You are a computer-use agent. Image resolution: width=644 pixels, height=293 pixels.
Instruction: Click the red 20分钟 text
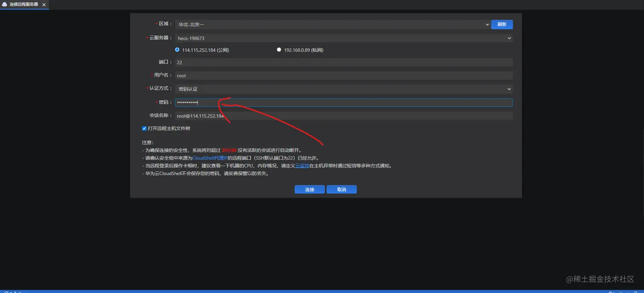point(229,150)
